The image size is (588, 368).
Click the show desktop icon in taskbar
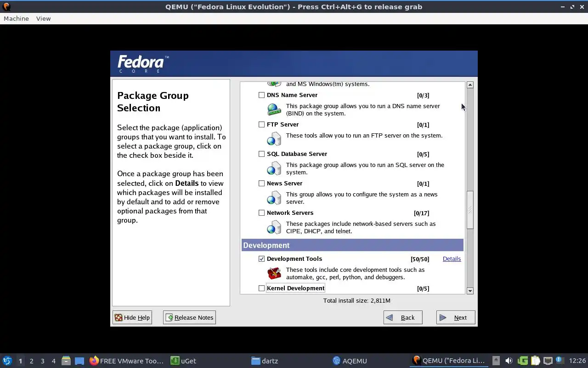coord(79,361)
